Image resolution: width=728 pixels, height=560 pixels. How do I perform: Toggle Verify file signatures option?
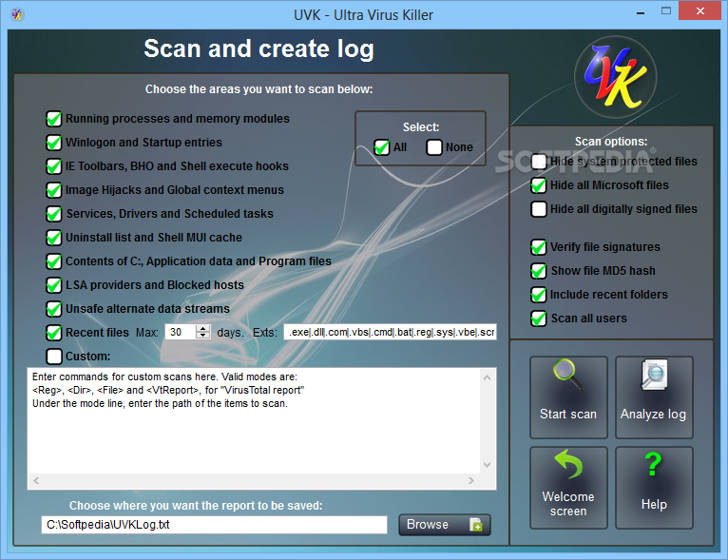pyautogui.click(x=539, y=247)
